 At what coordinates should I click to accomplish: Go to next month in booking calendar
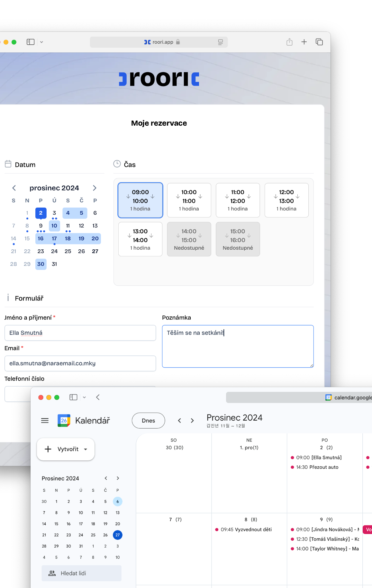(95, 188)
